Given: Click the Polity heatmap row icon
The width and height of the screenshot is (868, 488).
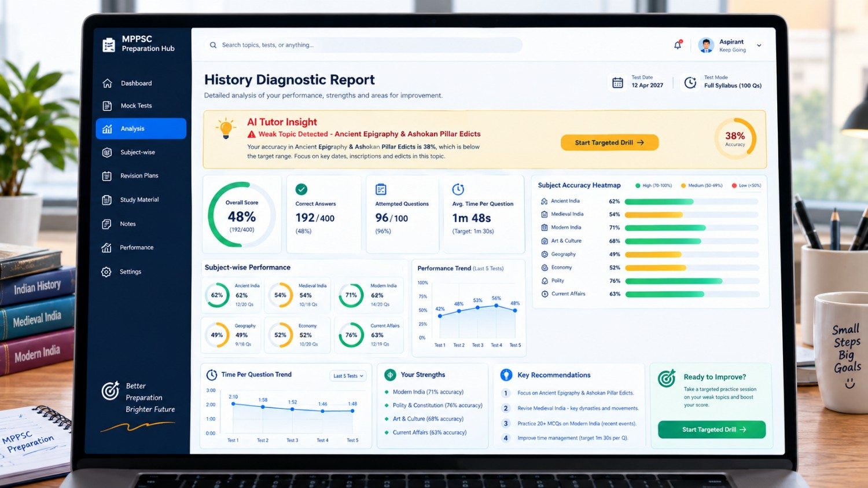Looking at the screenshot, I should [x=545, y=281].
